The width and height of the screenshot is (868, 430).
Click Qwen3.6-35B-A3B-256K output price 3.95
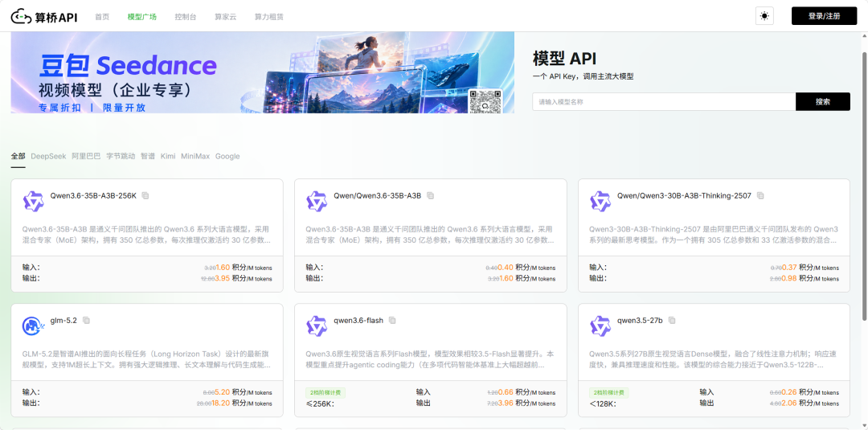pyautogui.click(x=222, y=278)
